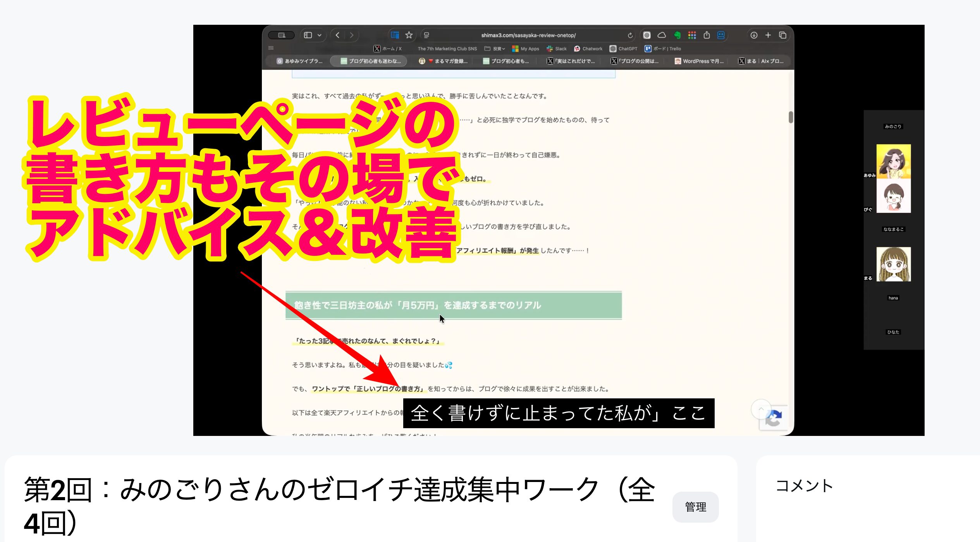This screenshot has height=542, width=980.
Task: Open the ChatGPT bookmark
Action: pyautogui.click(x=623, y=49)
